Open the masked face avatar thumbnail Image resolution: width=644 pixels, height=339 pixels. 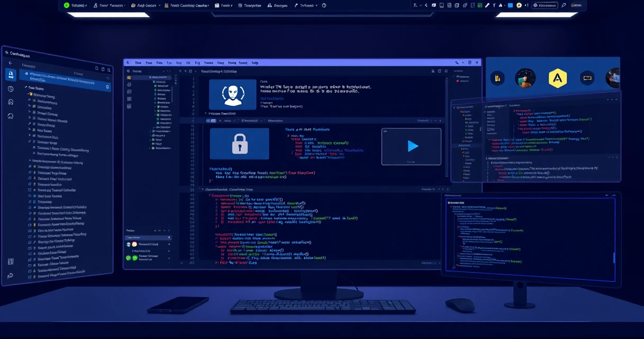[x=232, y=95]
